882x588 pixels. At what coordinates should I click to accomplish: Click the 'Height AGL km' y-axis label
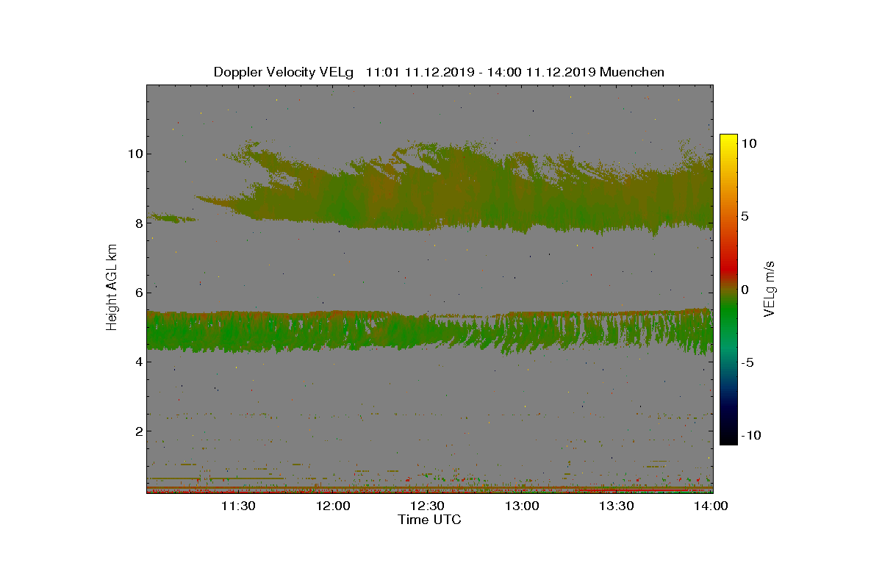112,287
